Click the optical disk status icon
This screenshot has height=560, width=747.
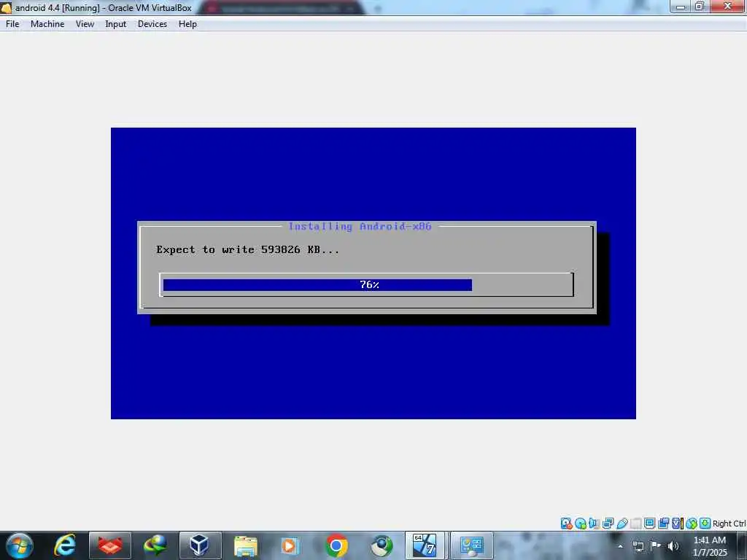coord(580,524)
